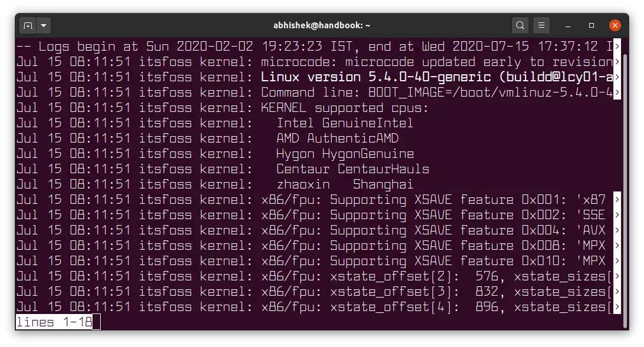
Task: Minimize the terminal window
Action: [569, 26]
